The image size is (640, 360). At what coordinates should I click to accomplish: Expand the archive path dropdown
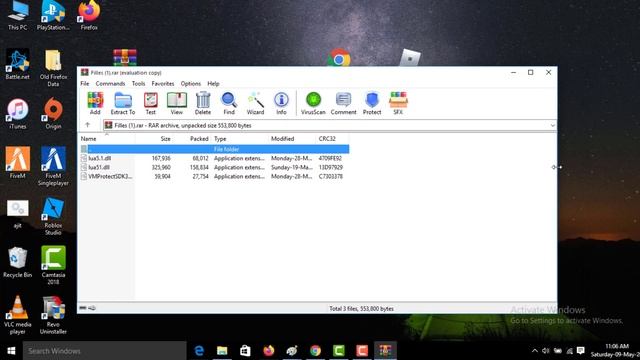(x=552, y=125)
